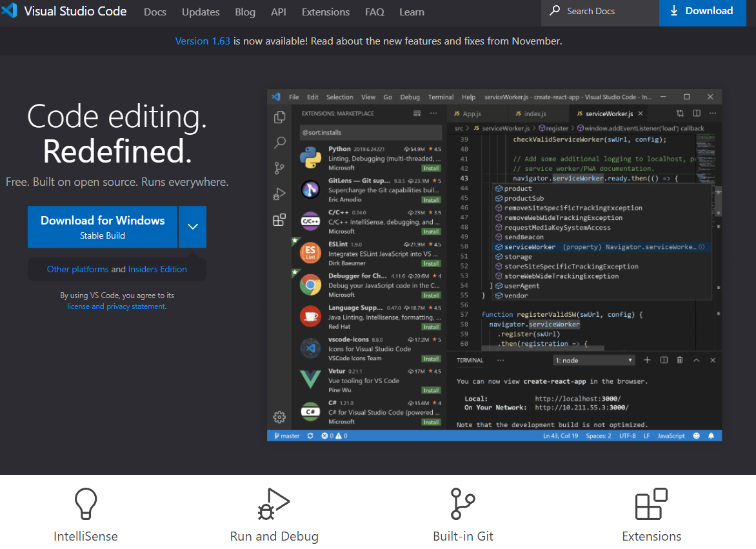The width and height of the screenshot is (756, 549).
Task: Open the Extensions icon in activity bar
Action: tap(280, 220)
